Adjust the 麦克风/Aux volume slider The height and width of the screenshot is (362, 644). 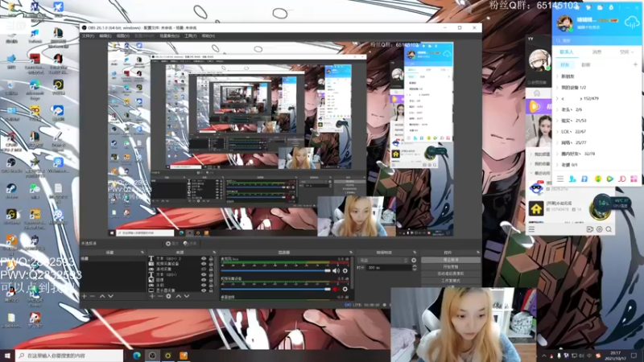click(275, 271)
